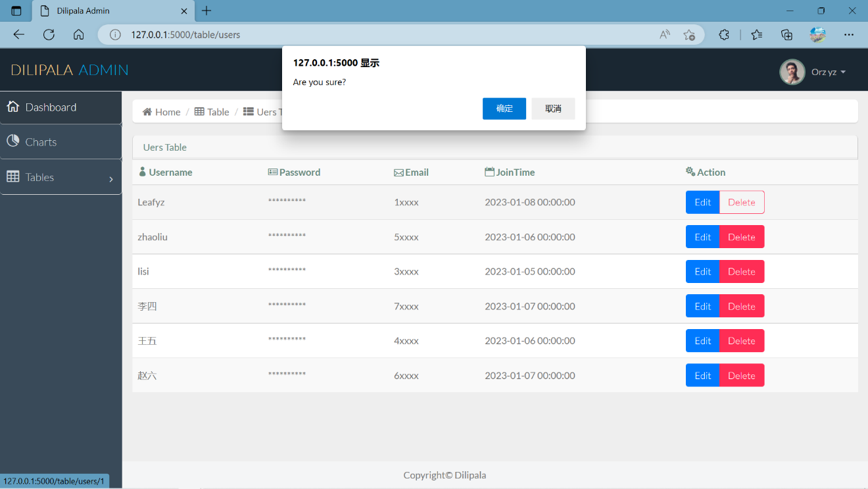The image size is (868, 489).
Task: Click the Home breadcrumb link
Action: (x=162, y=112)
